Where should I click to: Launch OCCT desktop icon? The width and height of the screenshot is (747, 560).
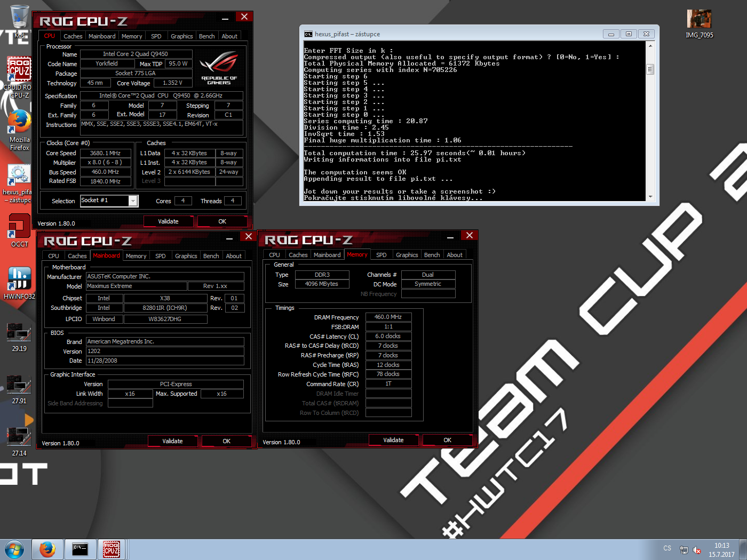(x=19, y=230)
